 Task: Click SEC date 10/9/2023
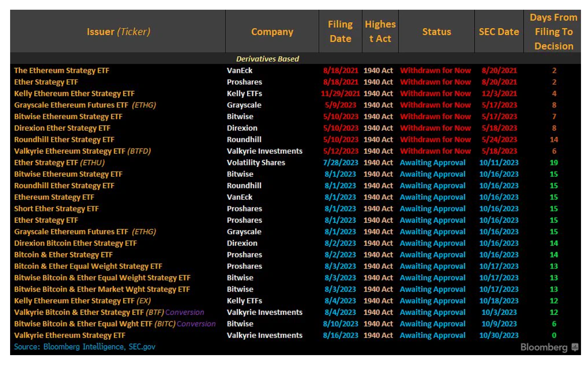point(499,324)
